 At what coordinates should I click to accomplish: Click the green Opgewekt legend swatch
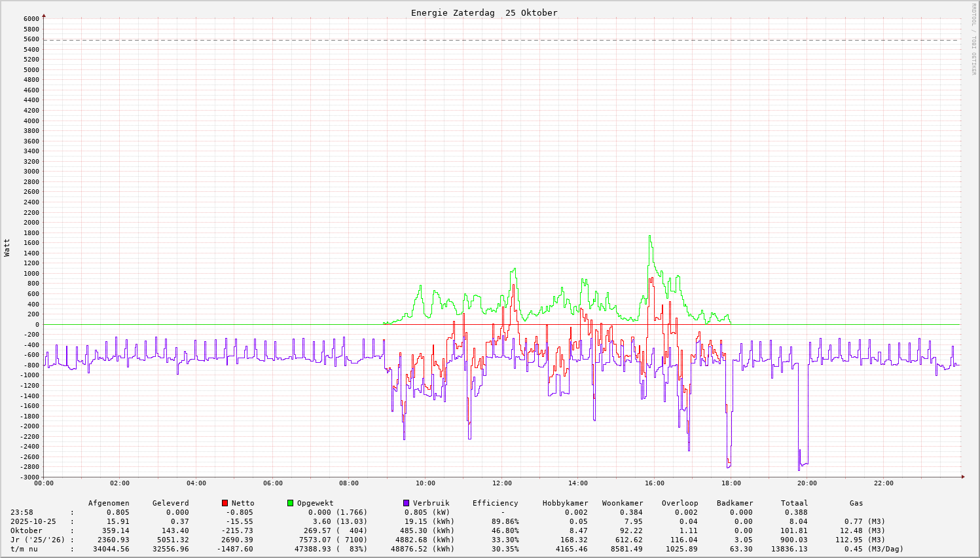pos(291,503)
